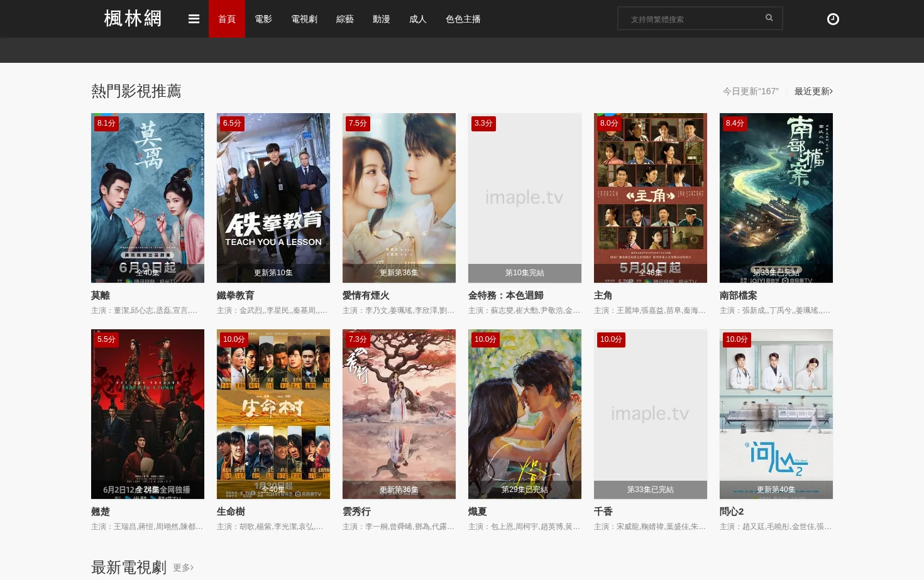Open the 問心2 poster thumbnail
Screen dimensions: 924x580
tap(776, 414)
